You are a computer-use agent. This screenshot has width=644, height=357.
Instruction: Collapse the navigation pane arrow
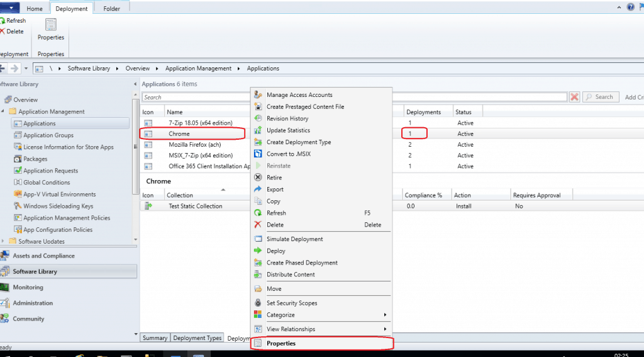[x=136, y=84]
